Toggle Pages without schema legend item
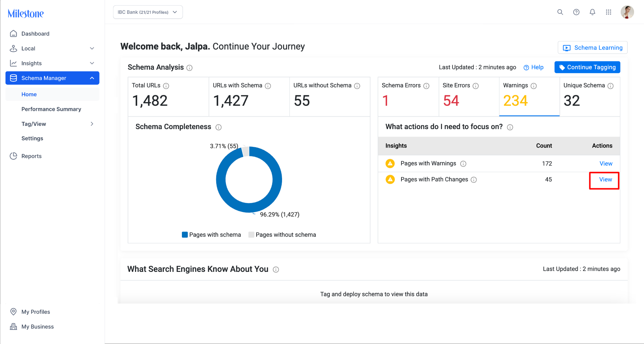Viewport: 644px width, 344px height. coord(282,235)
